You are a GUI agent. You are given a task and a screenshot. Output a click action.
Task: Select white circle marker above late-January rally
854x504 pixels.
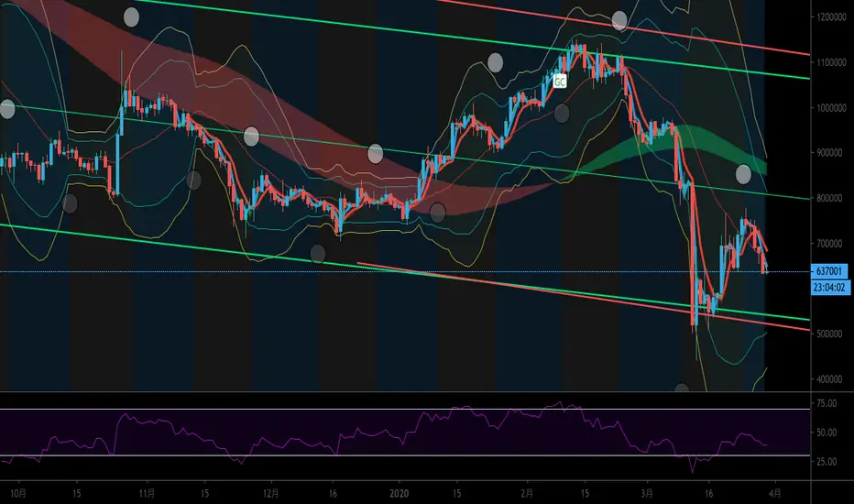coord(495,62)
